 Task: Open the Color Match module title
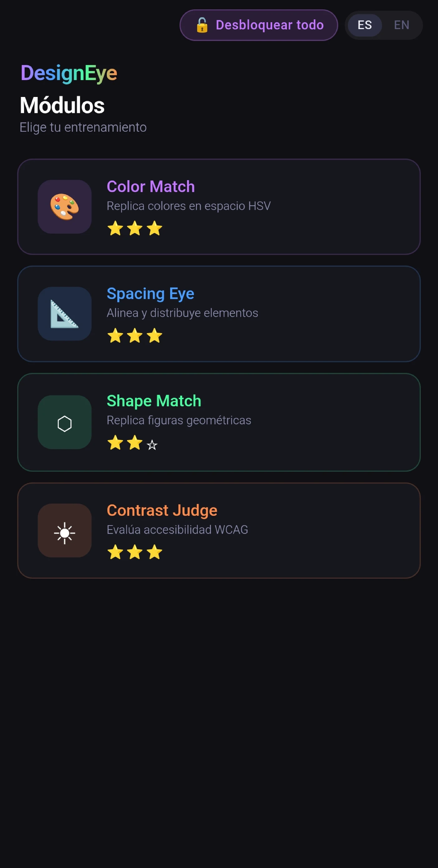pos(150,187)
